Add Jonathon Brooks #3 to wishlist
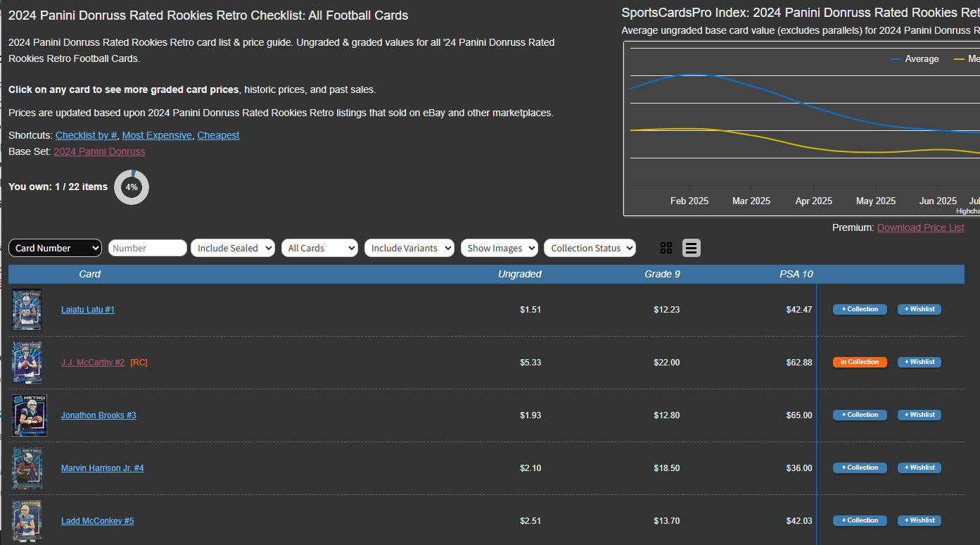The width and height of the screenshot is (980, 545). pos(919,415)
